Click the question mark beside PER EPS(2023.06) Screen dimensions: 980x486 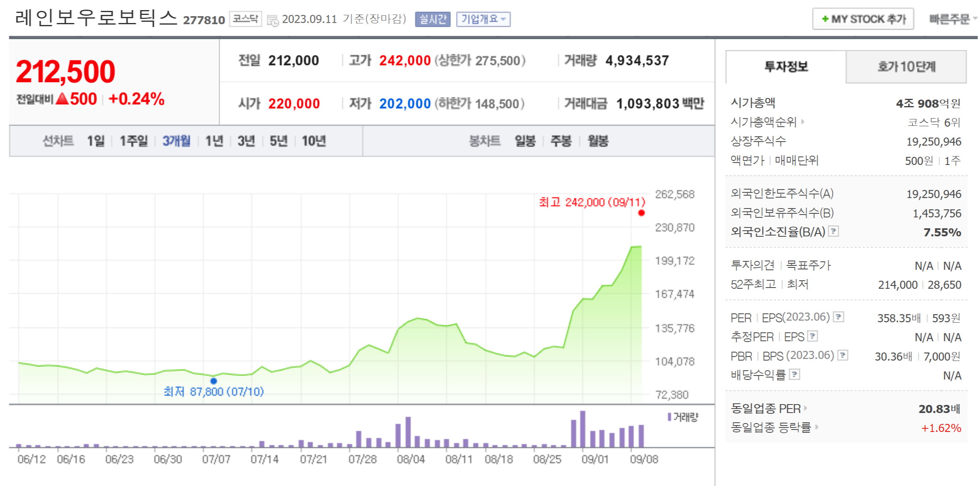click(838, 317)
